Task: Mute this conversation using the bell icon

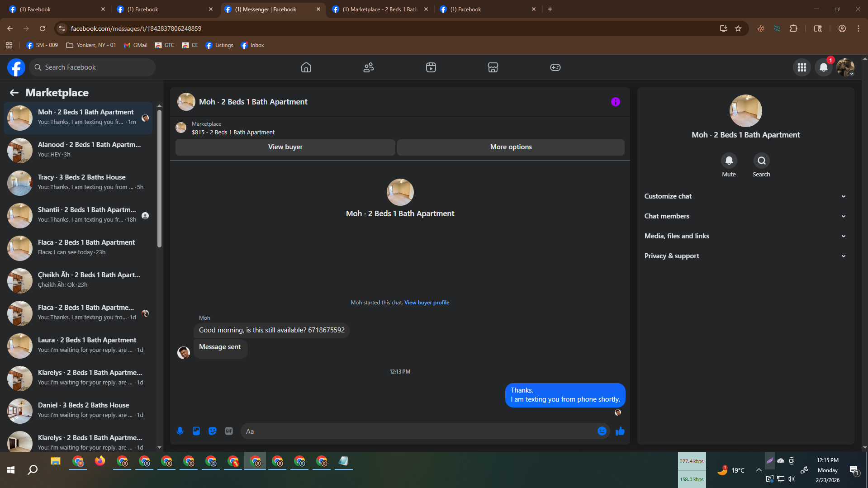Action: coord(729,161)
